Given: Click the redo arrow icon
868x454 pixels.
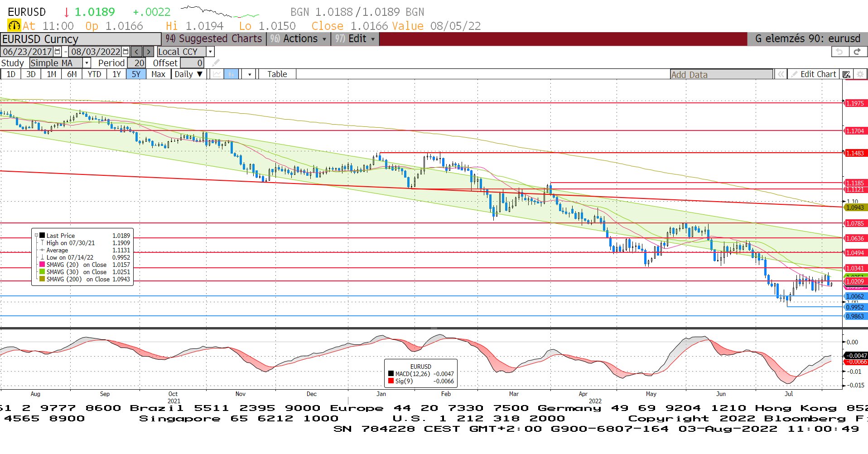Looking at the screenshot, I should click(x=857, y=52).
